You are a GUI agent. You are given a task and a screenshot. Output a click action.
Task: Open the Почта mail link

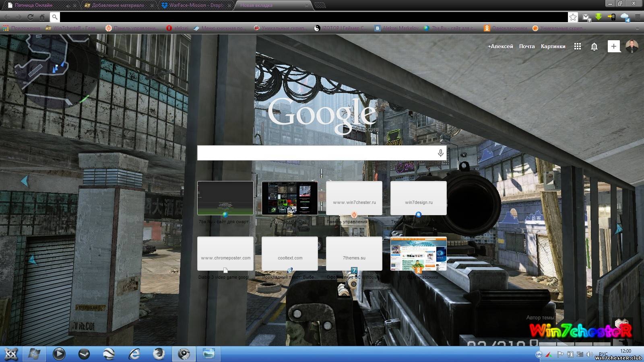527,46
